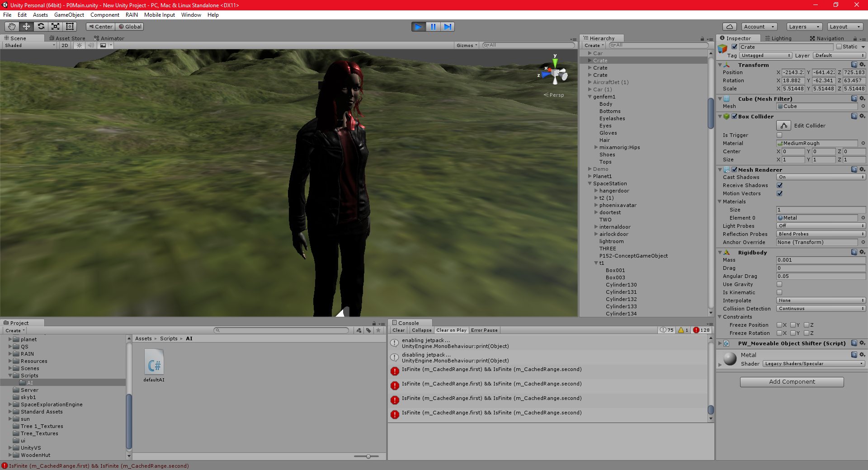This screenshot has width=868, height=470.
Task: Click search by label icon in Project
Action: coord(369,330)
